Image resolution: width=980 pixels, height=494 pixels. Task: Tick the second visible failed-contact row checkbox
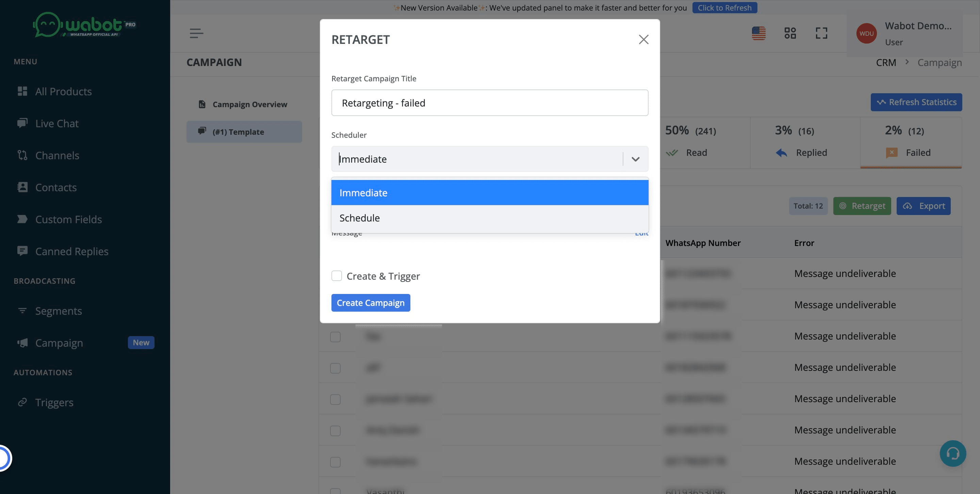[x=335, y=368]
